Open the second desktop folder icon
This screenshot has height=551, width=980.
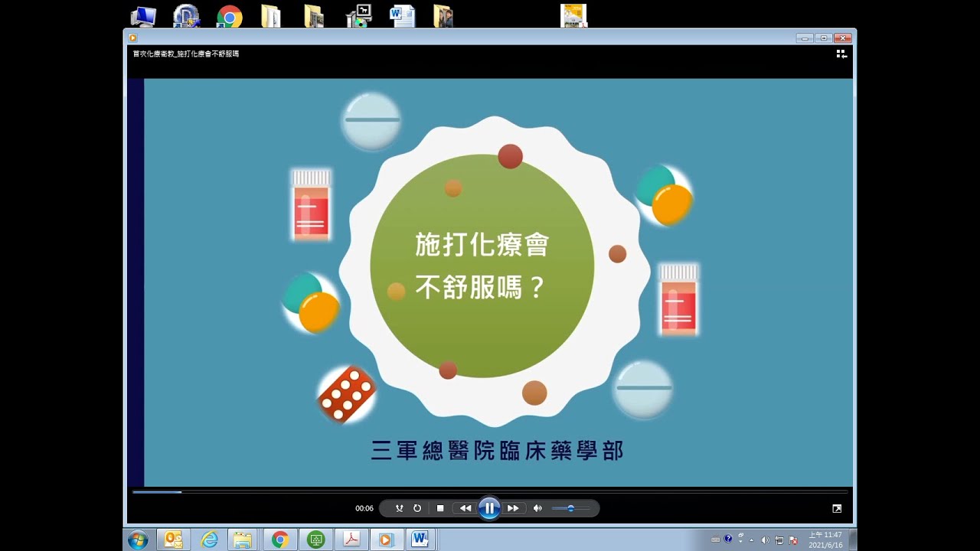click(314, 16)
